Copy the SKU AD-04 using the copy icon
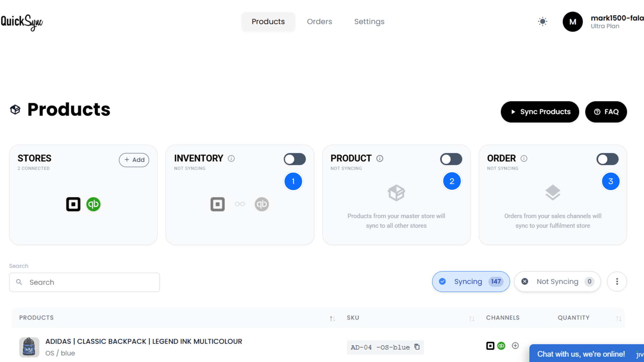Viewport: 644px width, 362px height. coord(417,347)
